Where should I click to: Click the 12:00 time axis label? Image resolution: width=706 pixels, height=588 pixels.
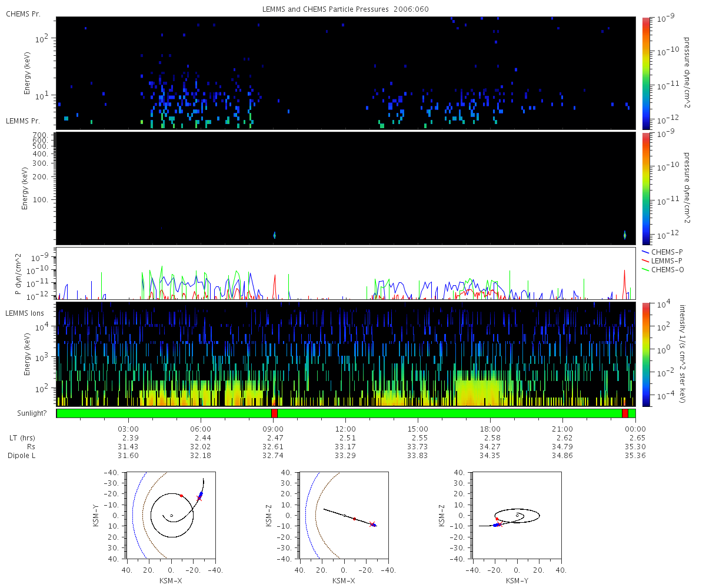[x=345, y=429]
